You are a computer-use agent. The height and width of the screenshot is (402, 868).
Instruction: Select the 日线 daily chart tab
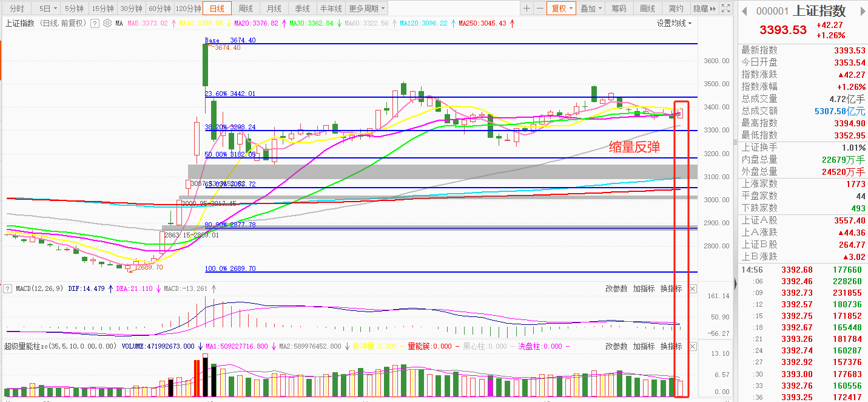[217, 9]
